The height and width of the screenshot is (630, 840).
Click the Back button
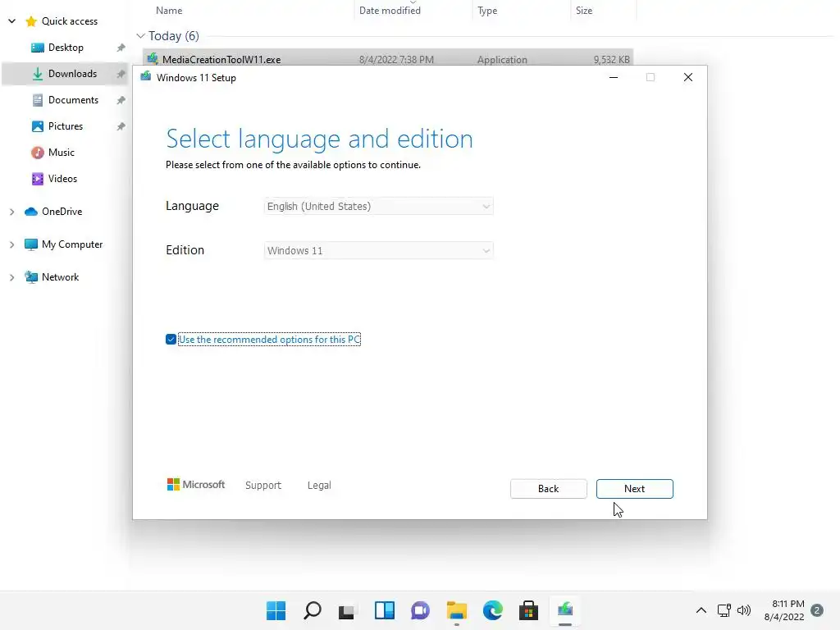point(548,489)
